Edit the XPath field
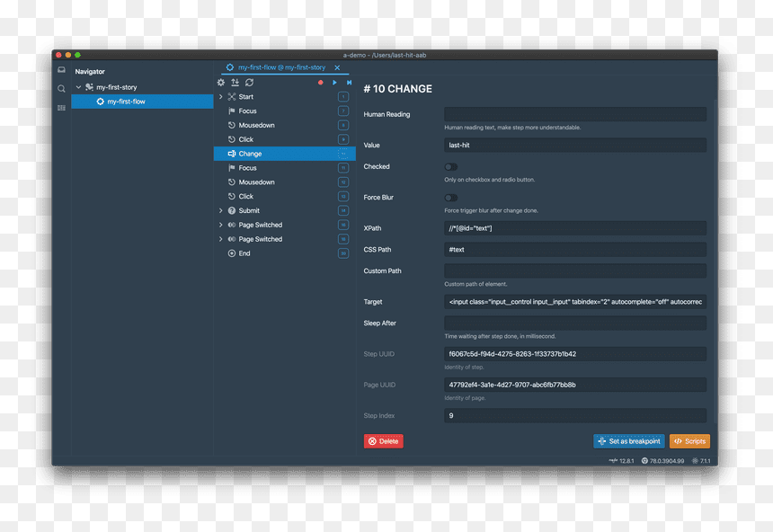The image size is (773, 532). (575, 228)
